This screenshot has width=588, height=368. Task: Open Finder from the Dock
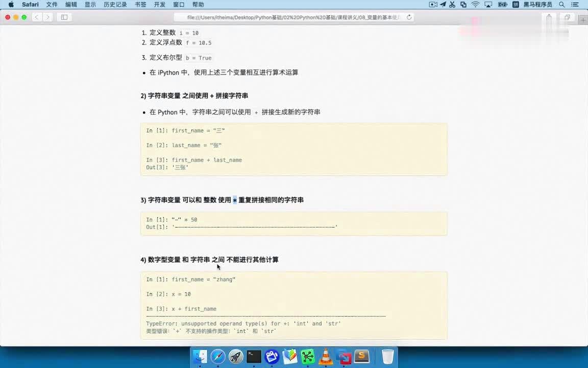[200, 356]
